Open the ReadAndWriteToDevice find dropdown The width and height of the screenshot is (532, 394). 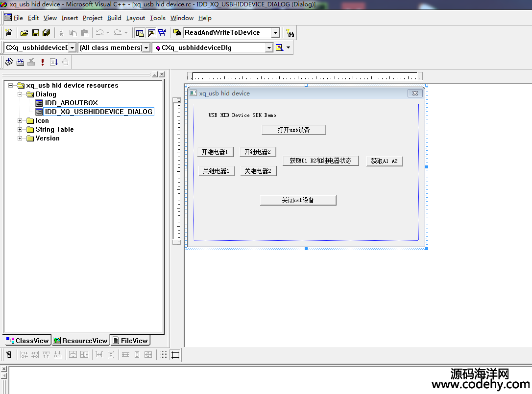(275, 33)
